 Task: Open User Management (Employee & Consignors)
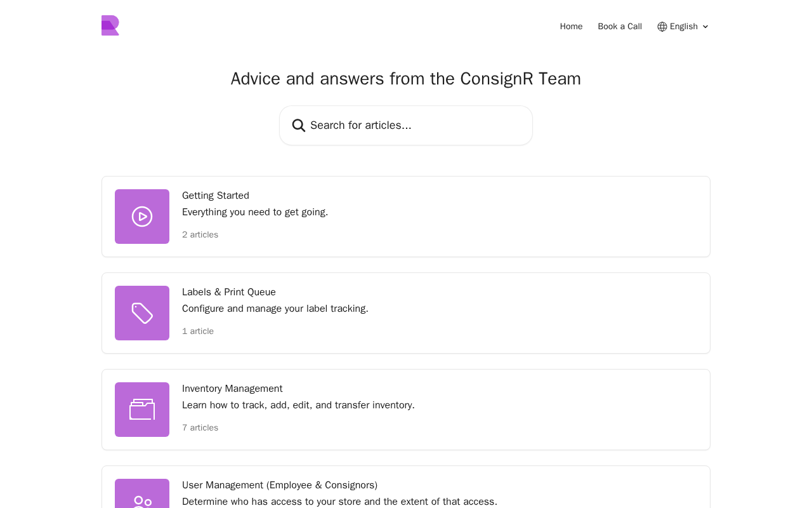(280, 485)
